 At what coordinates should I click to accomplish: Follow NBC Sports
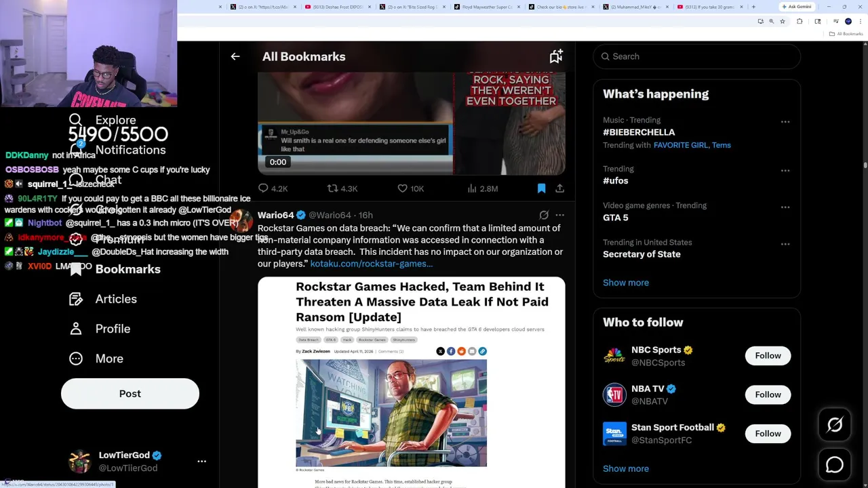coord(768,356)
